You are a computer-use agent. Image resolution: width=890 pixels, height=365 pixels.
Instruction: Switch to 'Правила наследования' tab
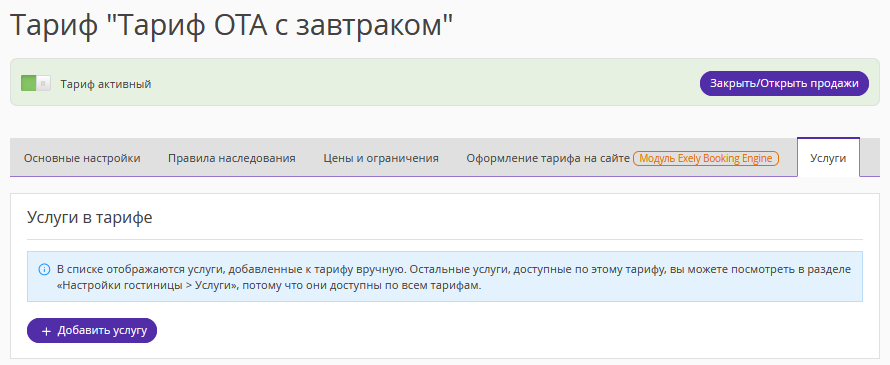click(x=232, y=158)
